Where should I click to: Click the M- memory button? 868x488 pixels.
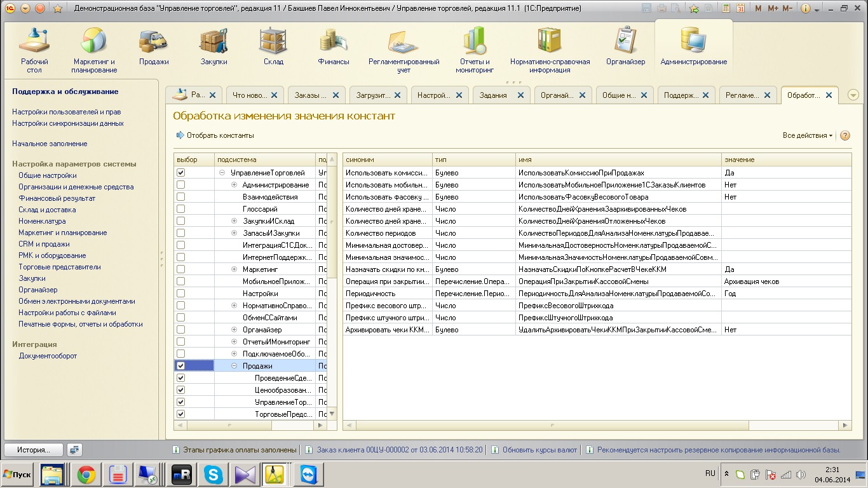[x=788, y=9]
